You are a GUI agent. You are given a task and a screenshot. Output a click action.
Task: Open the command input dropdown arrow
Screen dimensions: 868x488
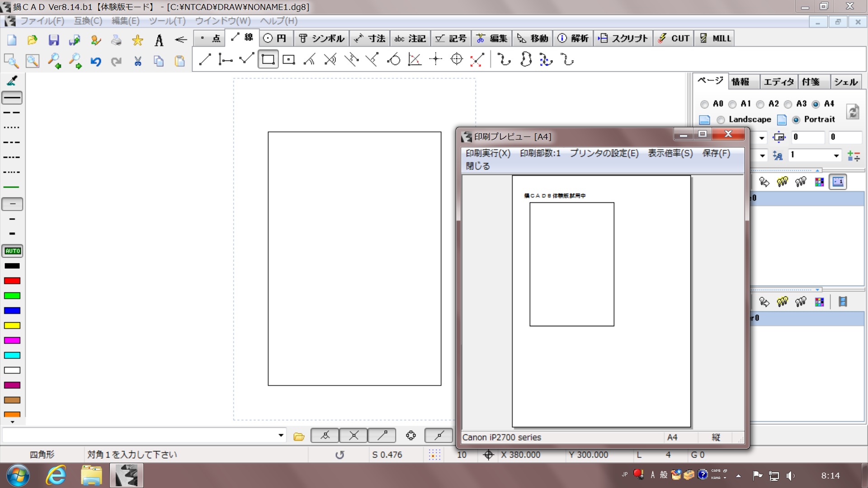281,436
